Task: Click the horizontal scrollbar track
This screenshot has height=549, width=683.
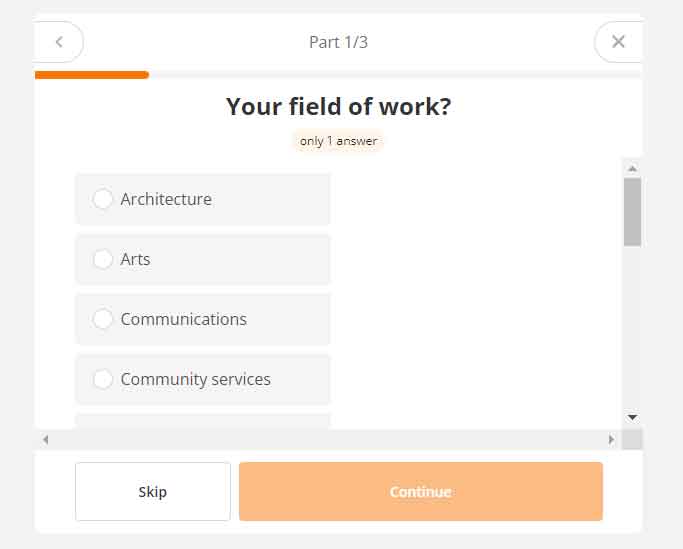Action: pyautogui.click(x=328, y=439)
